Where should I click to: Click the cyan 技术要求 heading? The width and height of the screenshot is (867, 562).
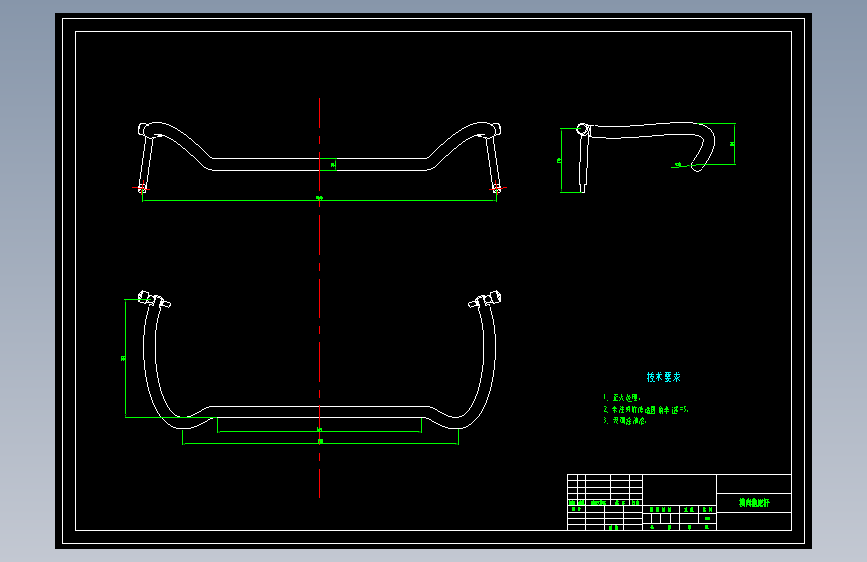click(664, 377)
